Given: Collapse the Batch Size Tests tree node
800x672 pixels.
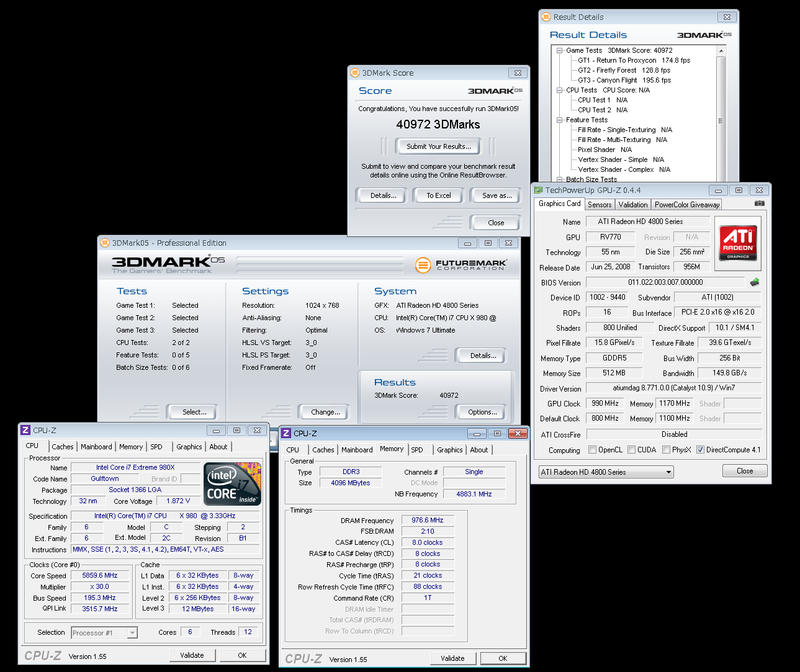Looking at the screenshot, I should [559, 179].
